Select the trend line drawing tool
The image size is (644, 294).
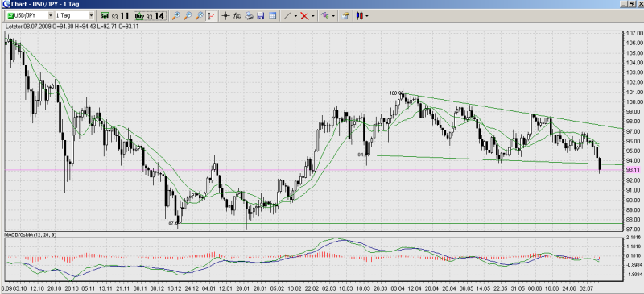[x=287, y=16]
